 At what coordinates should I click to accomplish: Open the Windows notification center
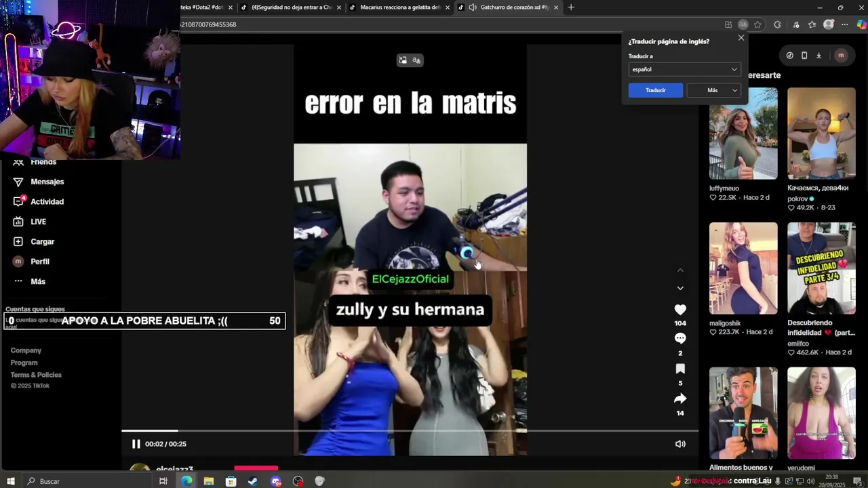[858, 481]
